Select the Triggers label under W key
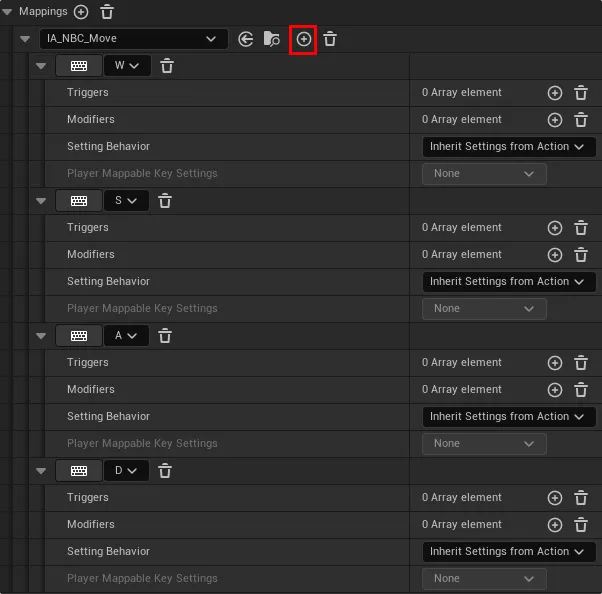This screenshot has width=602, height=594. (x=88, y=93)
